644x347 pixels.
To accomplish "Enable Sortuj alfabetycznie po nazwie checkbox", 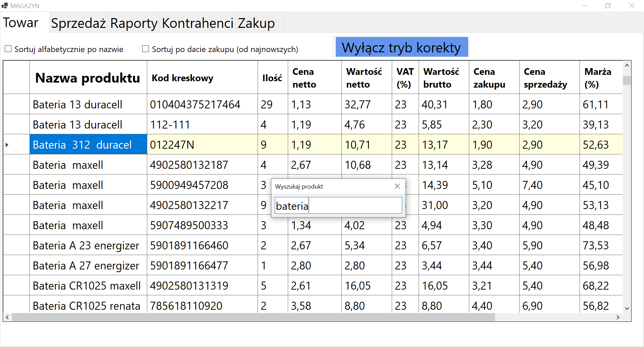I will (8, 49).
